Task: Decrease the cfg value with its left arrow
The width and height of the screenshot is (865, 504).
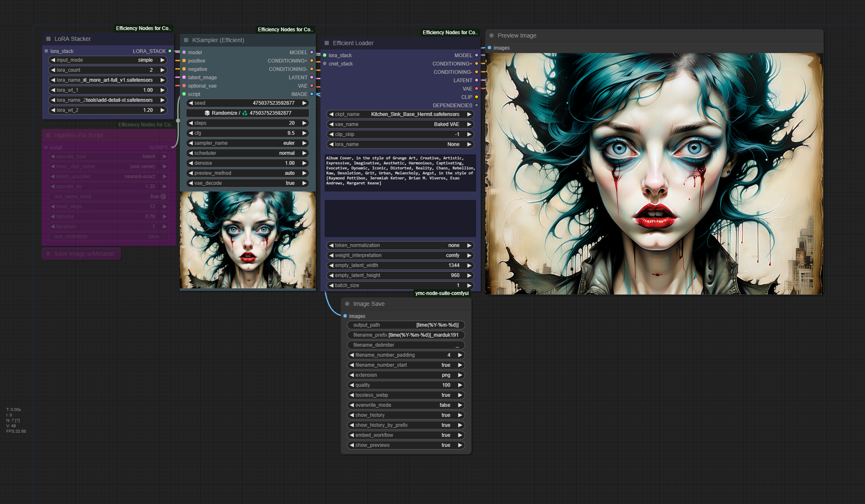Action: (x=191, y=133)
